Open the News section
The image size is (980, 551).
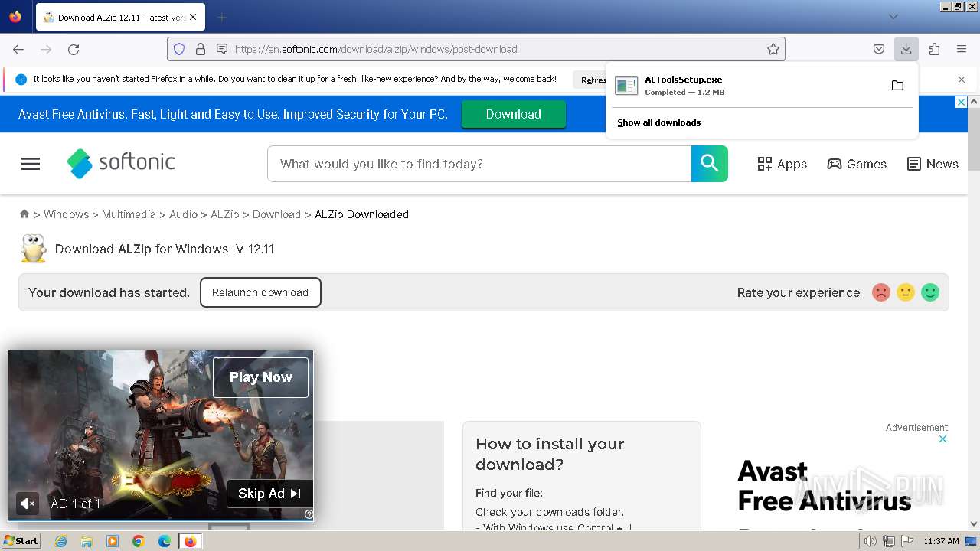[x=933, y=164]
